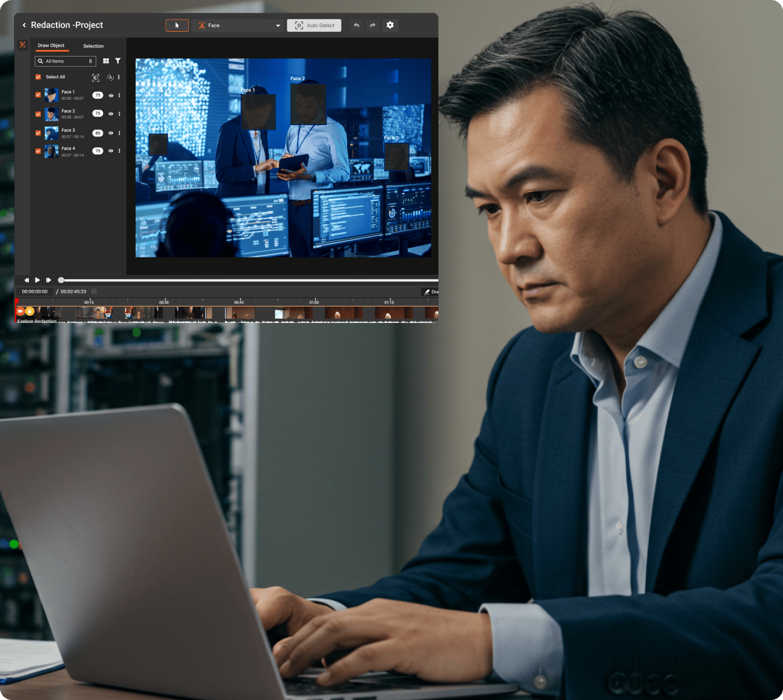Select the Face 2 thumbnail

(52, 114)
